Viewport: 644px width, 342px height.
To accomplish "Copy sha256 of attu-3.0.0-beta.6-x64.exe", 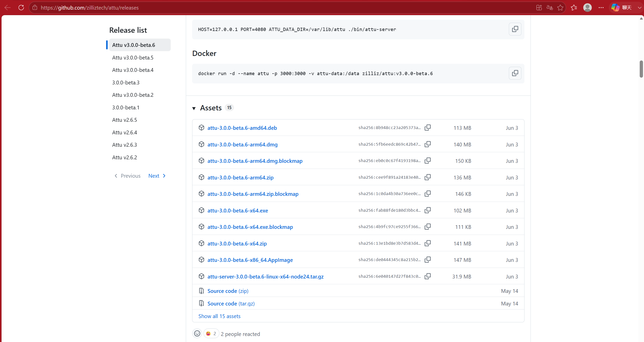I will (428, 210).
